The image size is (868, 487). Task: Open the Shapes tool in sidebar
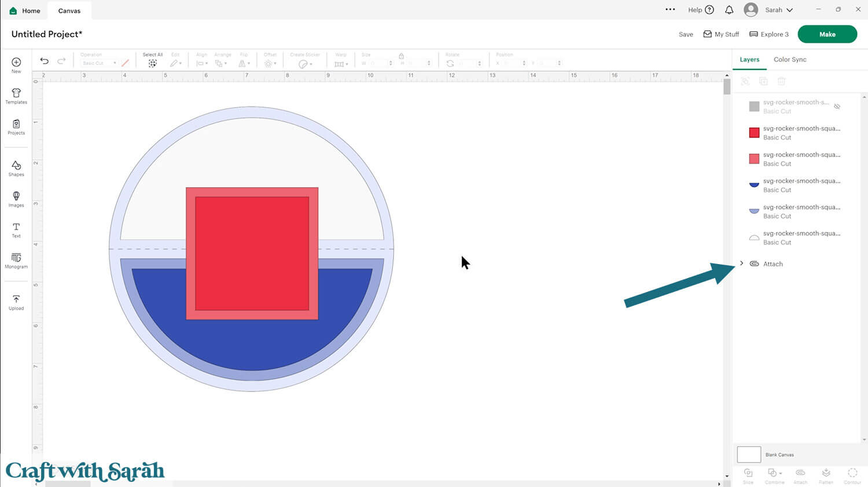coord(16,168)
